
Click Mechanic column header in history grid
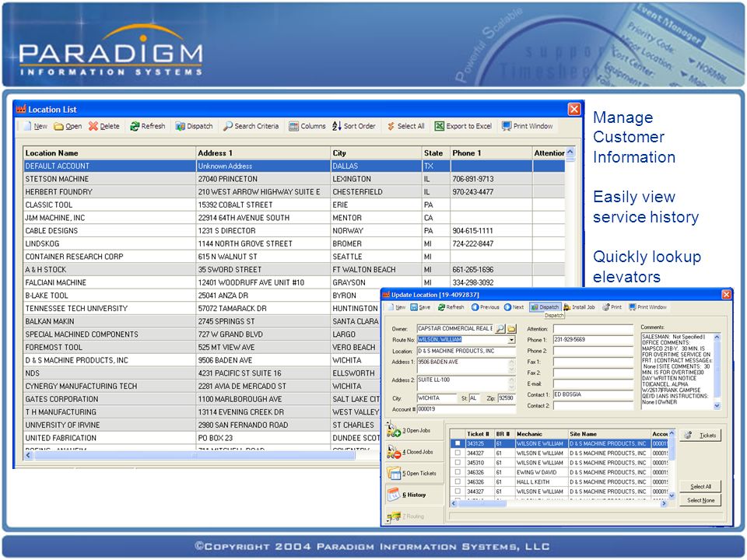(x=542, y=434)
